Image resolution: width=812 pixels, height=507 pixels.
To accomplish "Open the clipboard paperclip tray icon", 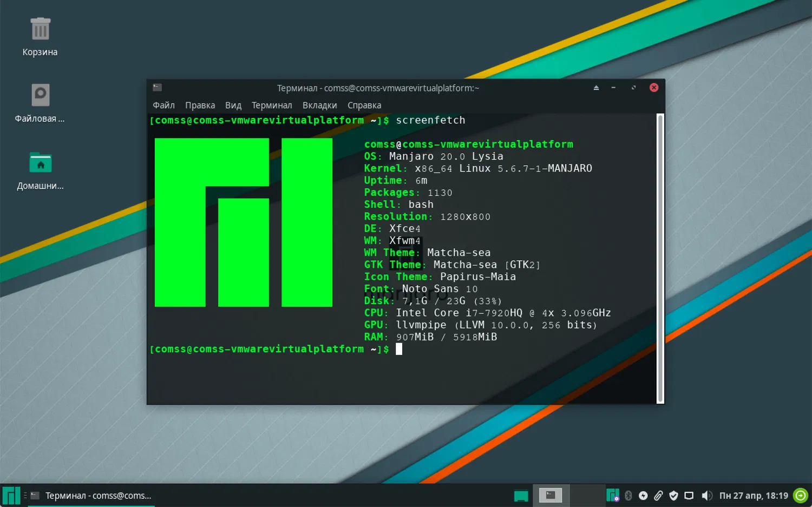I will [658, 496].
